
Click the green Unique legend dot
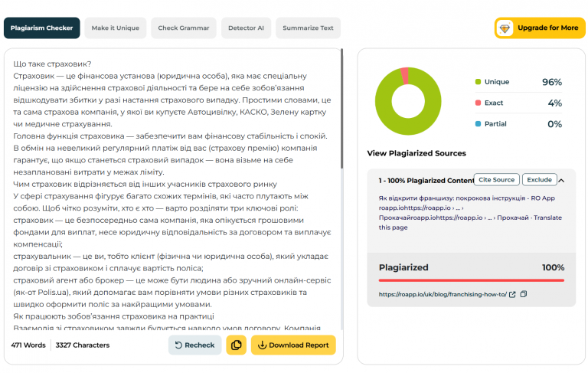pos(478,82)
